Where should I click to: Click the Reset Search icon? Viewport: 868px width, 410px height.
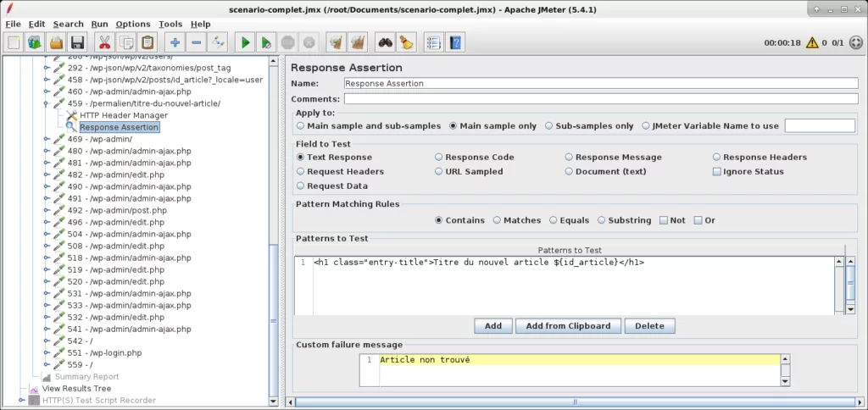click(x=407, y=42)
